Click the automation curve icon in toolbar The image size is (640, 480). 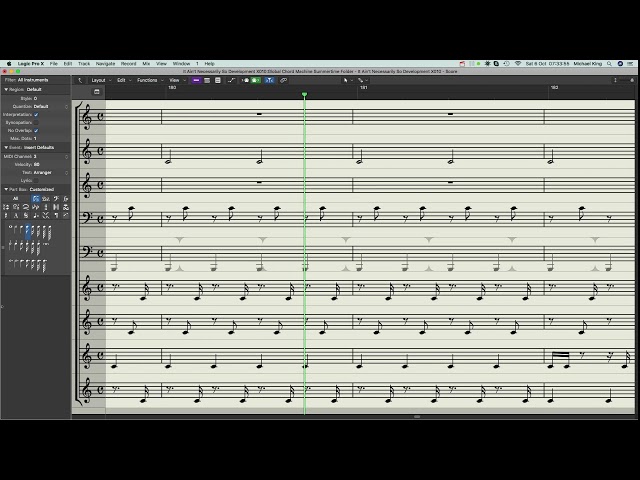(231, 80)
